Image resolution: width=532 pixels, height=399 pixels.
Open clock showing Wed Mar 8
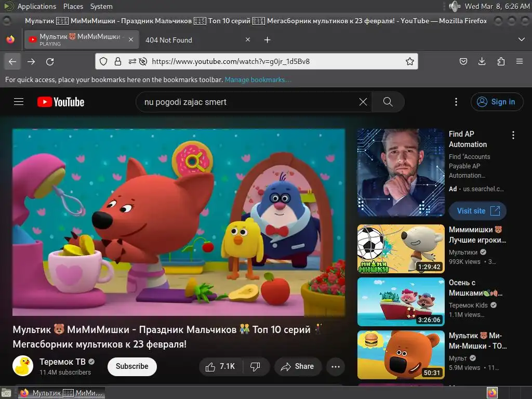click(497, 6)
